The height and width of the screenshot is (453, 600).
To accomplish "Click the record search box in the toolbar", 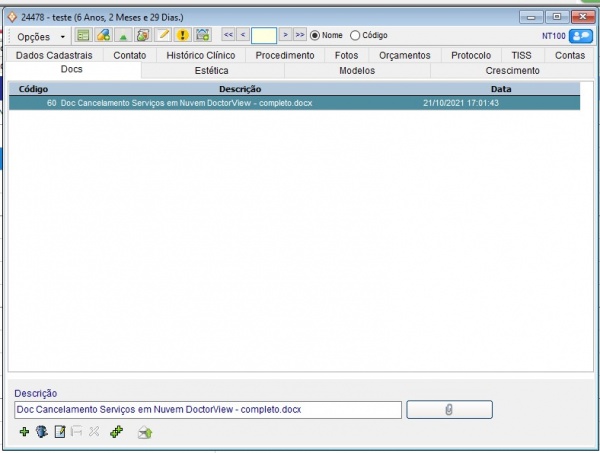I will point(264,35).
